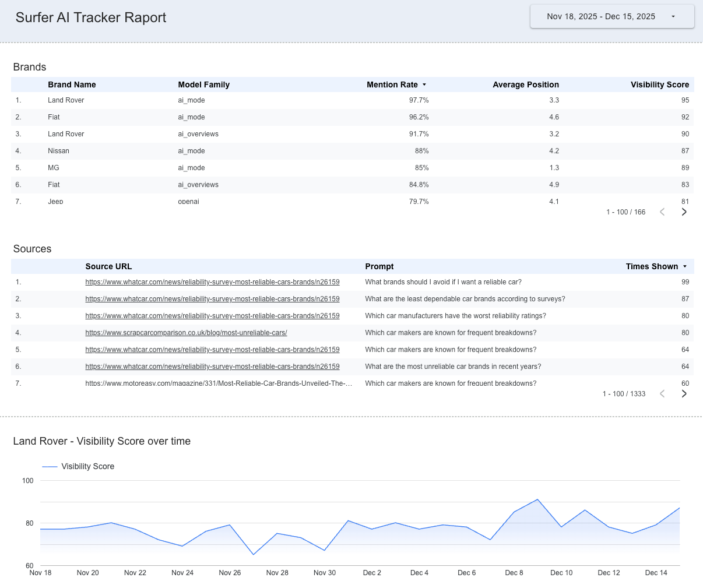703x588 pixels.
Task: Click Times Shown sort arrow
Action: [685, 267]
